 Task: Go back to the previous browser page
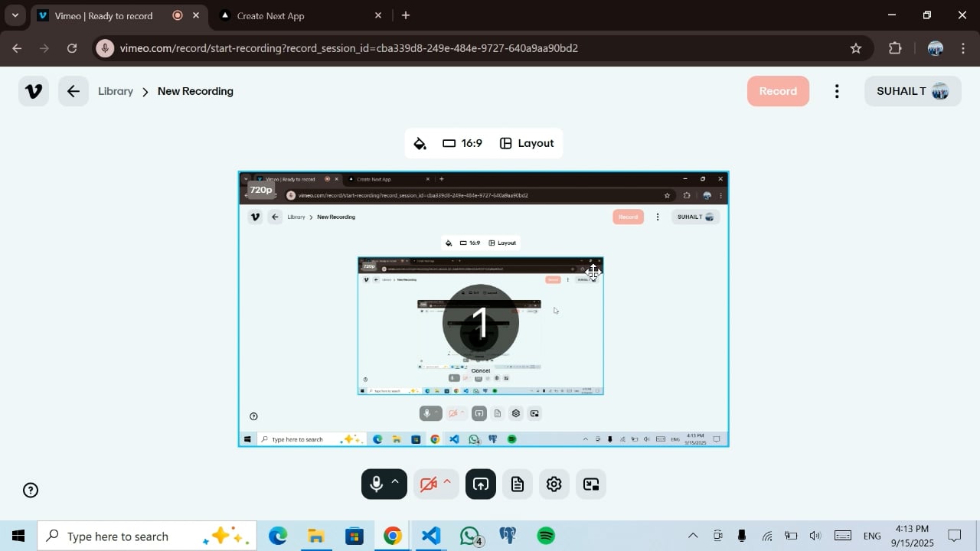click(x=17, y=48)
